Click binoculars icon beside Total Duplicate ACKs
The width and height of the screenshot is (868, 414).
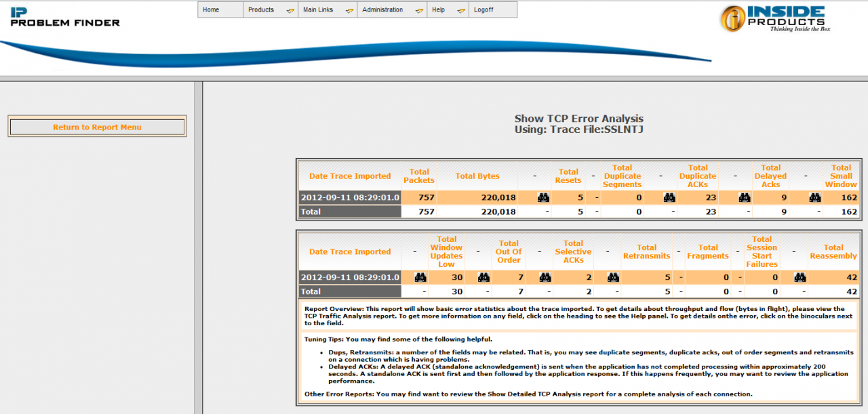pos(669,198)
